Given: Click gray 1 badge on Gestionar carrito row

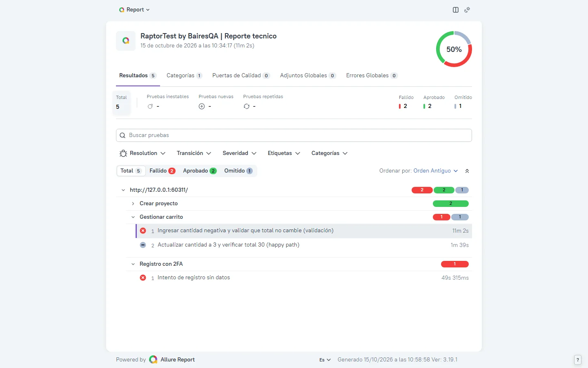Looking at the screenshot, I should point(460,217).
